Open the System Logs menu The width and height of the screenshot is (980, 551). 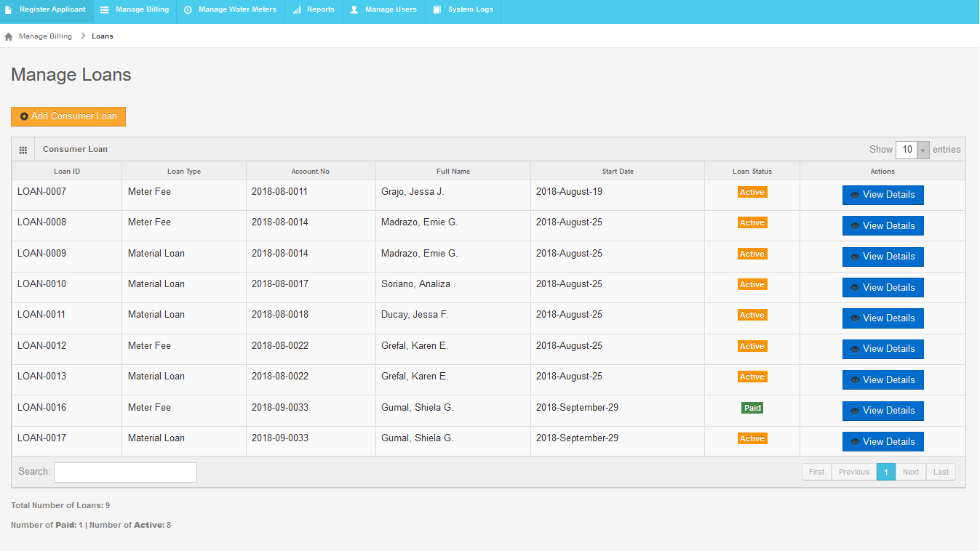click(x=463, y=10)
